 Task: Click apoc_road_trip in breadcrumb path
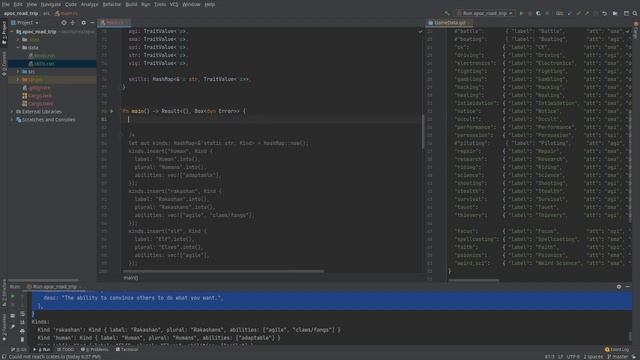tap(21, 13)
